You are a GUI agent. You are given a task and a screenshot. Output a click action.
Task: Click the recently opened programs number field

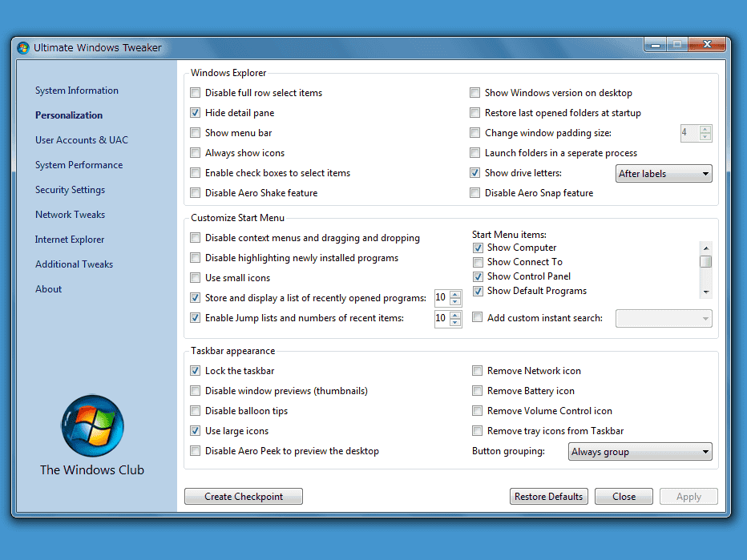(442, 297)
